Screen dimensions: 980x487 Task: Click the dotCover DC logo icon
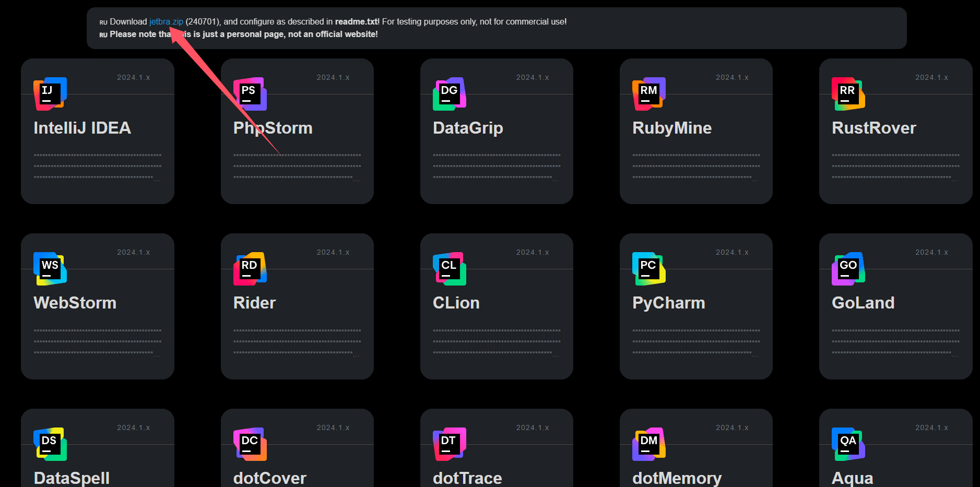250,444
